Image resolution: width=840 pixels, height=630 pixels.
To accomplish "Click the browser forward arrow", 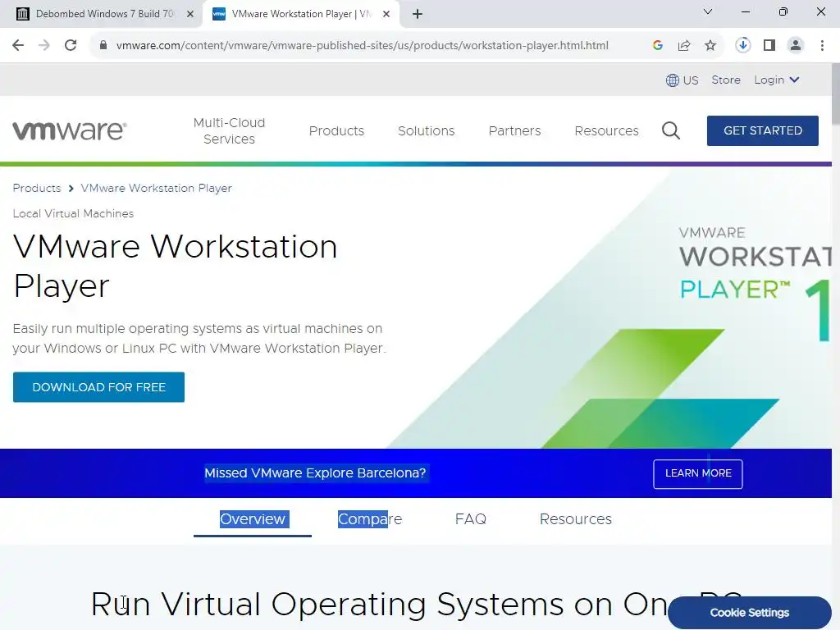I will [x=44, y=46].
